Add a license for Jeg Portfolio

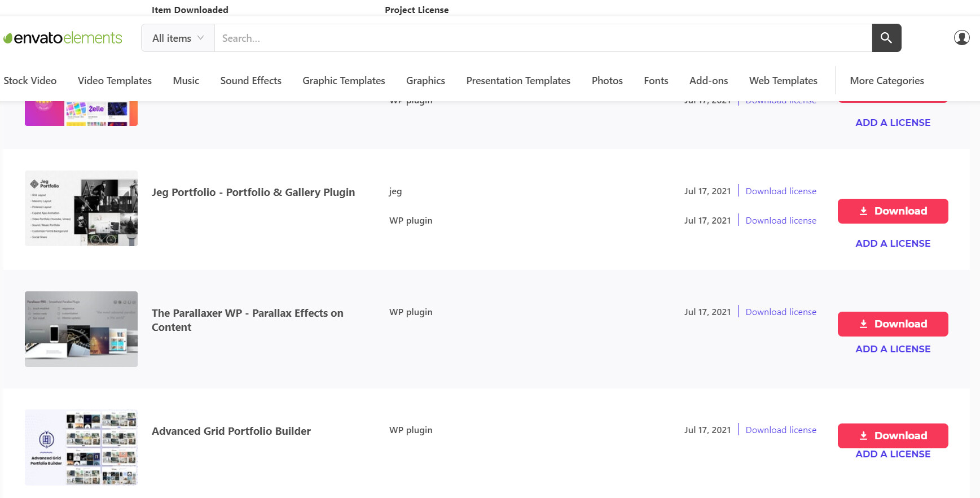893,243
